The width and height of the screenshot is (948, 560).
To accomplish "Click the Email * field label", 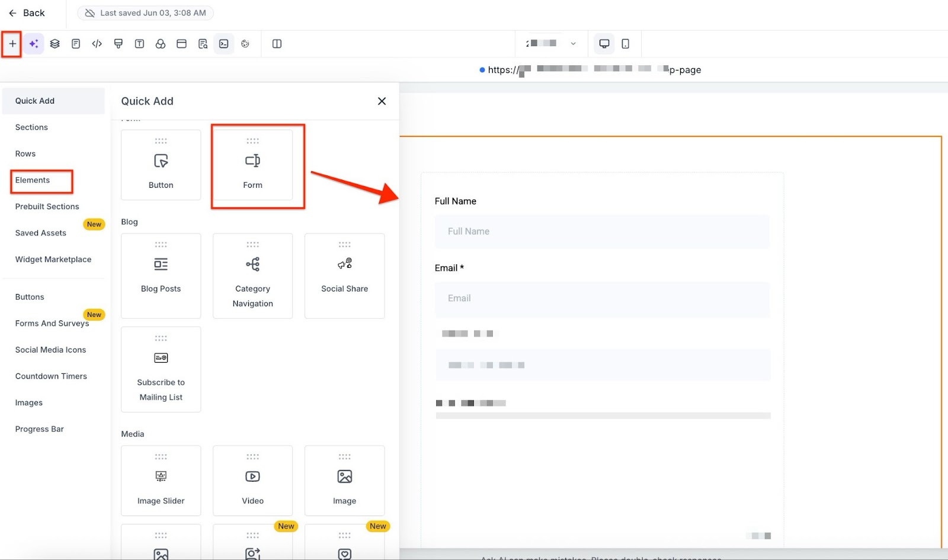I will pos(449,268).
